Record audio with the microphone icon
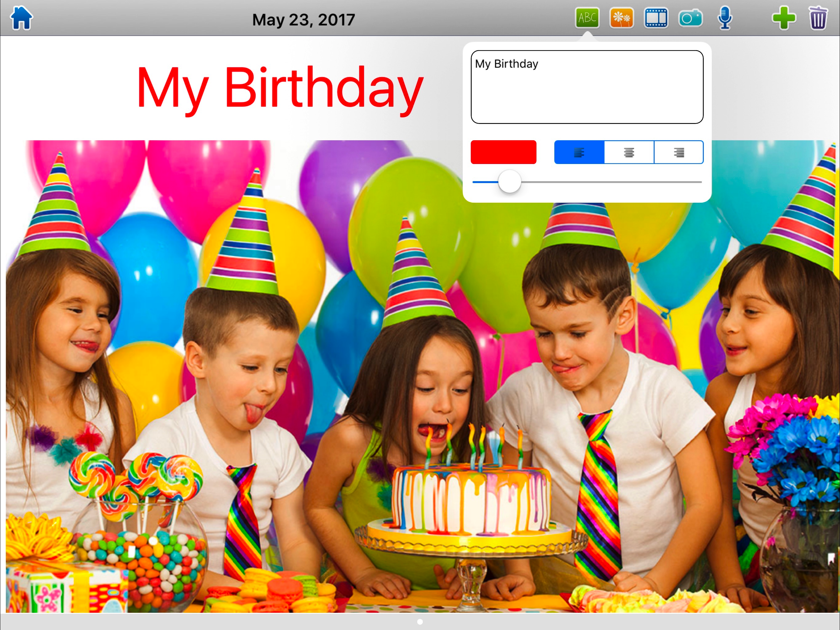 (x=725, y=18)
